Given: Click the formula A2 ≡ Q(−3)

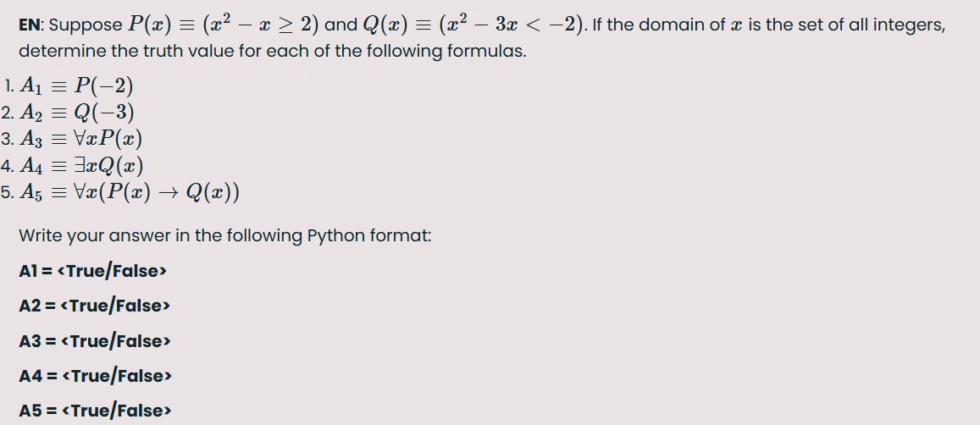Looking at the screenshot, I should coord(77,113).
